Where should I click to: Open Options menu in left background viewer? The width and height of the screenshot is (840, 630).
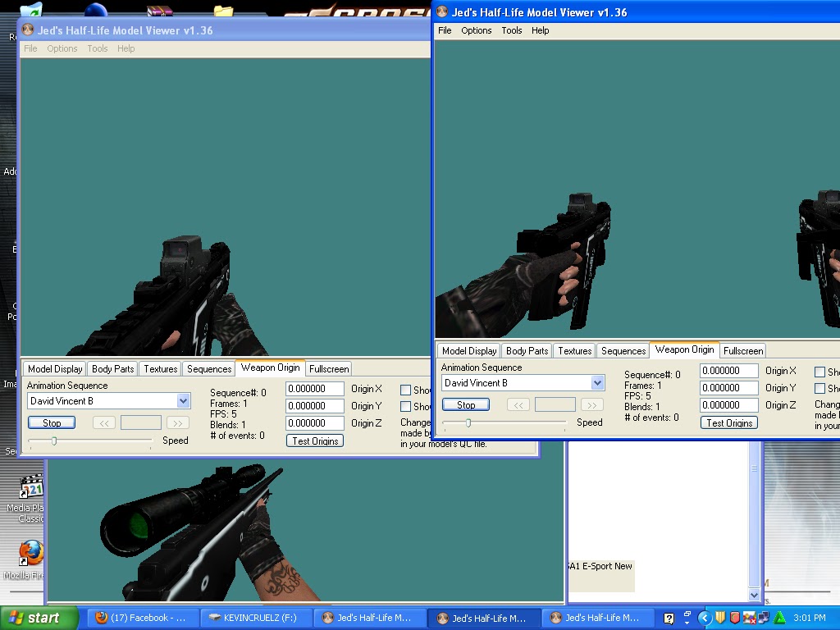pos(62,48)
